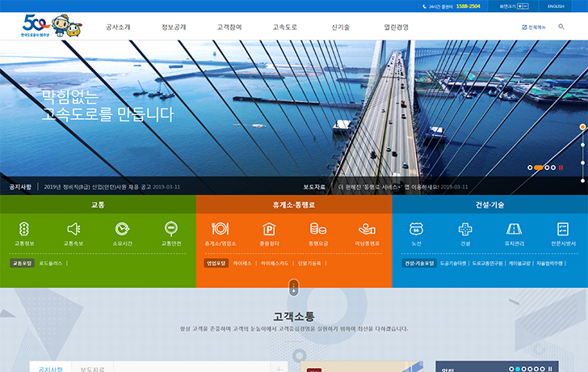588x372 pixels.
Task: Increase screen size with plus button
Action: [520, 6]
